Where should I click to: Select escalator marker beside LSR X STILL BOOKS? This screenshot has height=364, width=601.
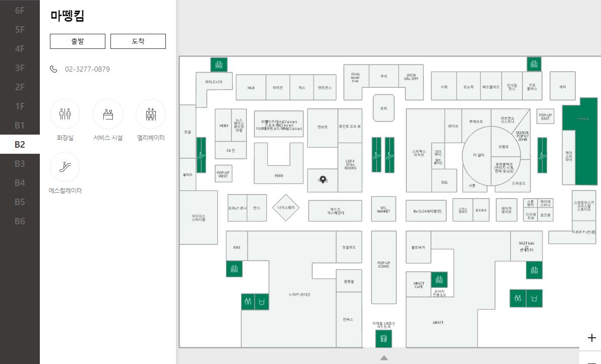coord(377,155)
